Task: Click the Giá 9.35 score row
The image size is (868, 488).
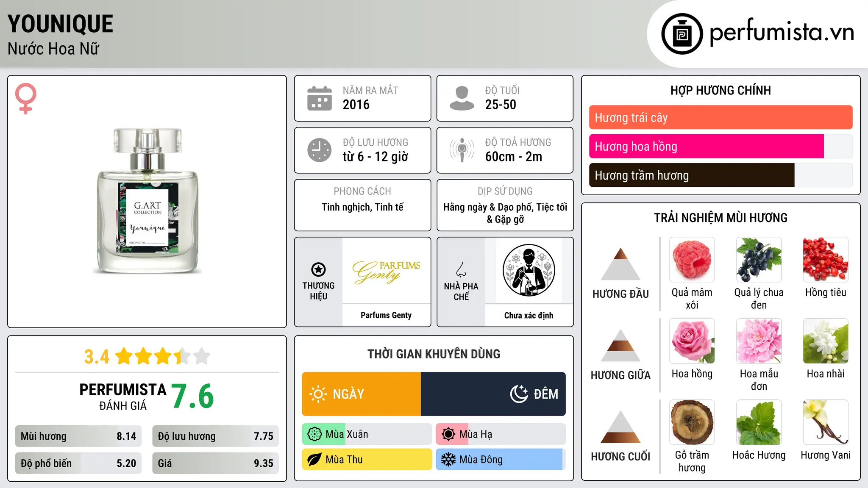Action: click(215, 463)
